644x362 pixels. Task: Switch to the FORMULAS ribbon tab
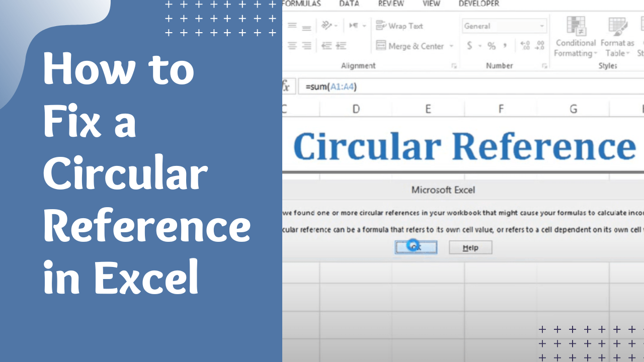302,4
